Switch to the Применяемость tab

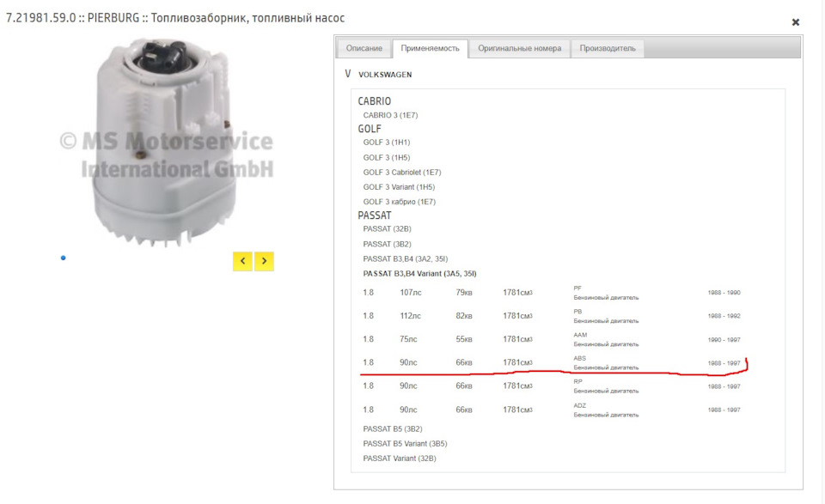tap(430, 48)
